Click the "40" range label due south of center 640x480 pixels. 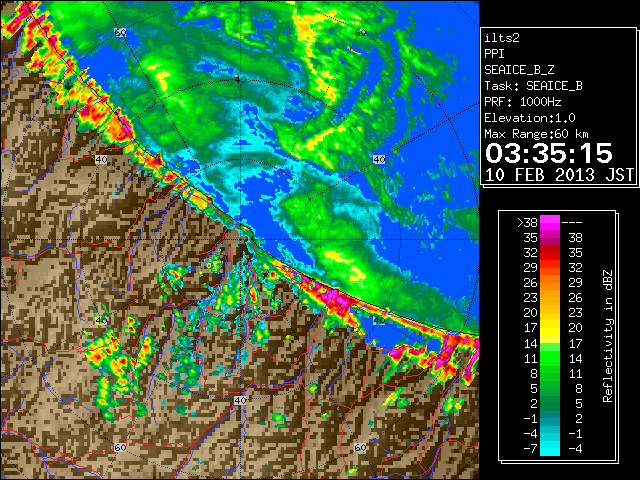240,400
